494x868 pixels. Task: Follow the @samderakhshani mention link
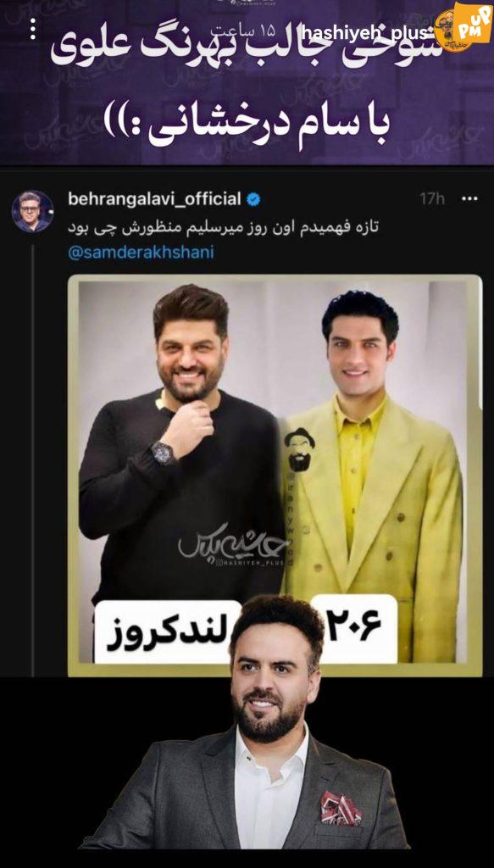[x=141, y=252]
